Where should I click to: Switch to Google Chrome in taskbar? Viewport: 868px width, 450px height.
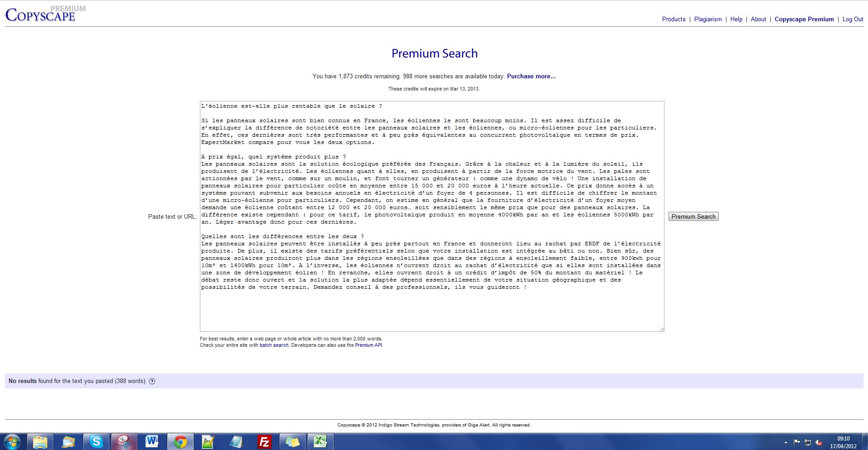pos(180,441)
